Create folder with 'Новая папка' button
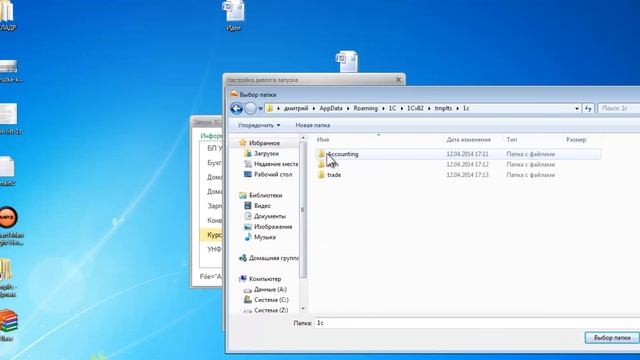640x360 pixels. pos(313,125)
